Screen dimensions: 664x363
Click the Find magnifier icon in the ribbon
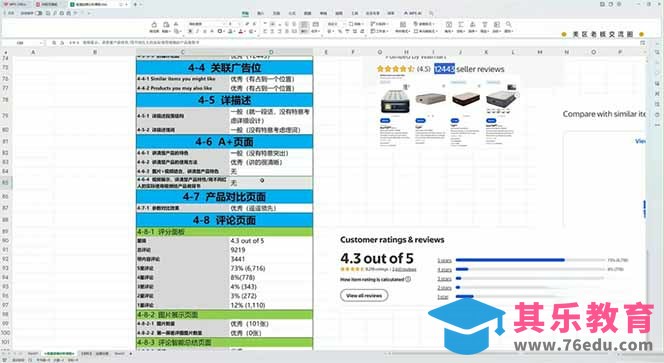[x=509, y=25]
